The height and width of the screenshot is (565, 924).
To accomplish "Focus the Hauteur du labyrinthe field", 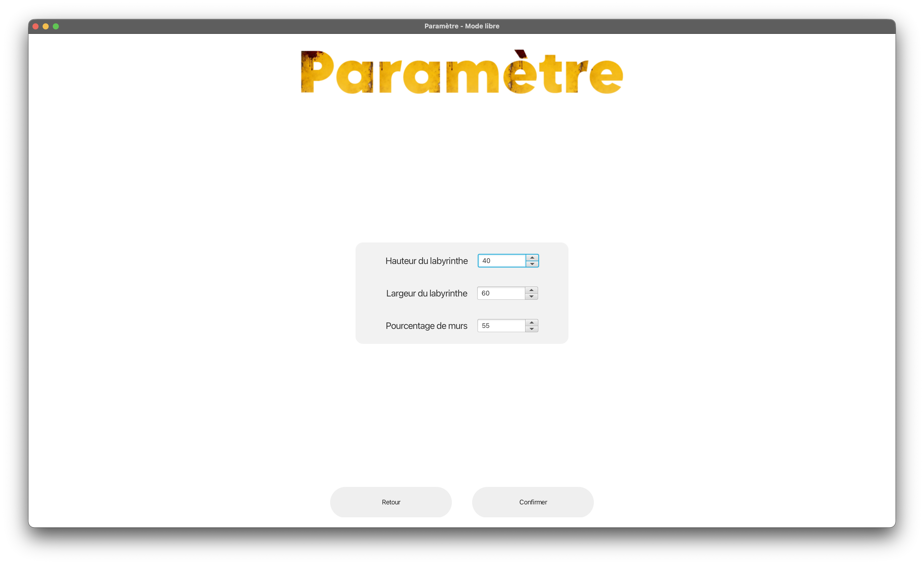I will (501, 261).
